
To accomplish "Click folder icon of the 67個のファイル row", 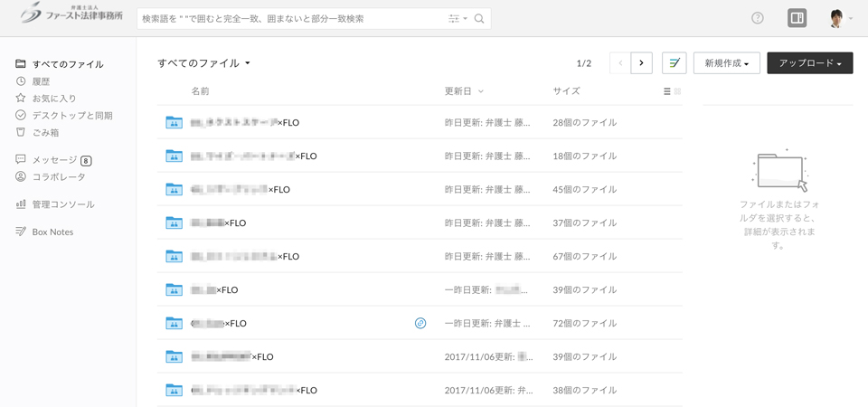I will (x=174, y=256).
